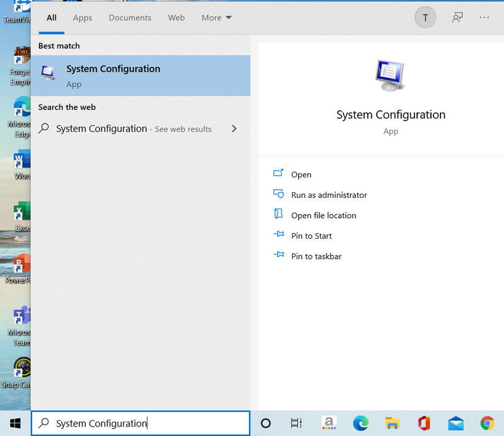Click the feedback person icon
Screen dimensions: 504x436
[x=457, y=18]
